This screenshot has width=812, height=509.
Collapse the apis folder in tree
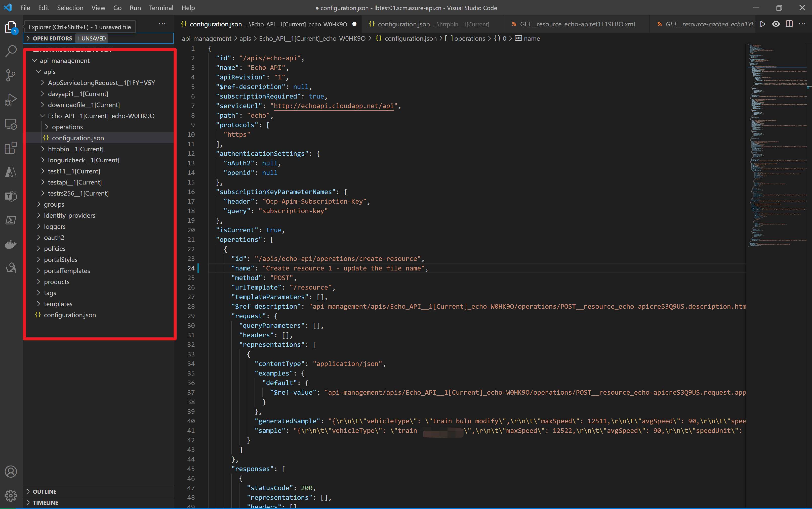[x=49, y=72]
